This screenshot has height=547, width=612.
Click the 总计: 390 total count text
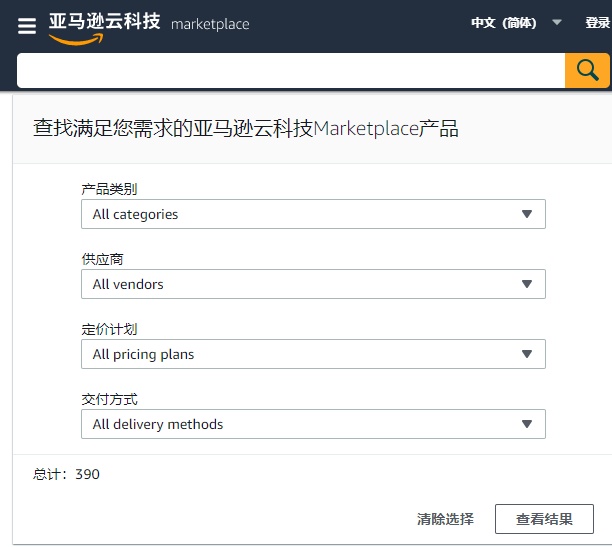[x=66, y=474]
